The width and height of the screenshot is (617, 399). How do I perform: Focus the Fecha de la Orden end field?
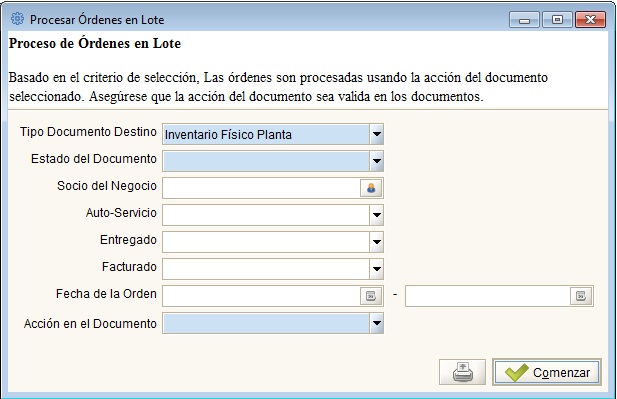click(488, 296)
